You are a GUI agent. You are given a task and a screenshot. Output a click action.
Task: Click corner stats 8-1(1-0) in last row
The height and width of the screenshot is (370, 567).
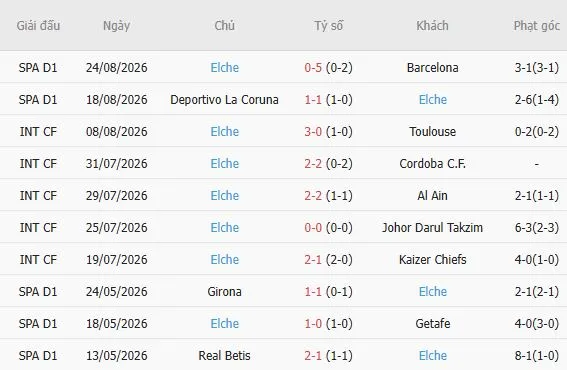[x=537, y=356]
